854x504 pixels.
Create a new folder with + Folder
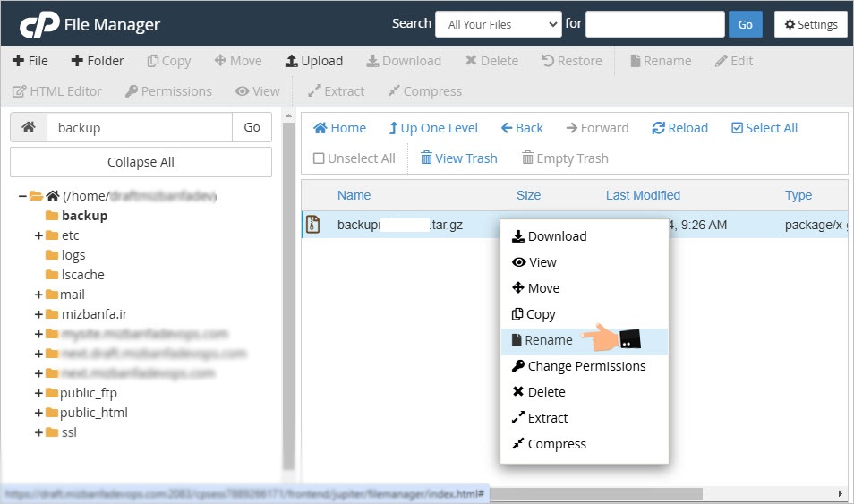[98, 61]
